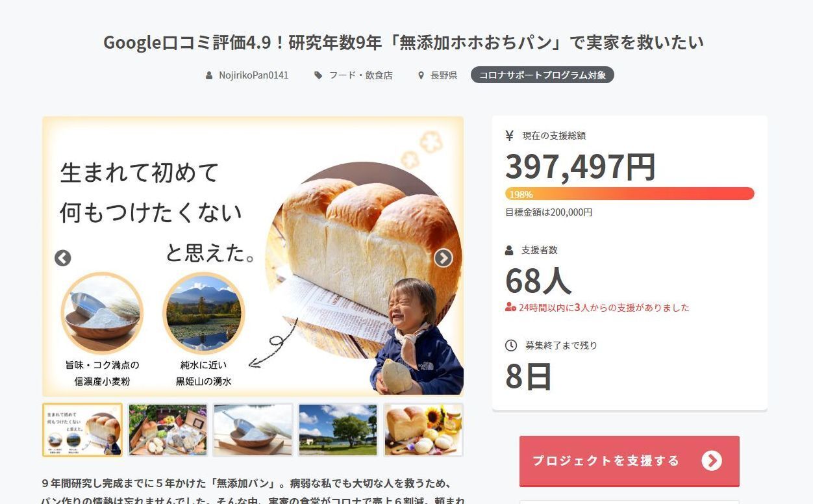Select the picnic basket thumbnail

tap(168, 430)
